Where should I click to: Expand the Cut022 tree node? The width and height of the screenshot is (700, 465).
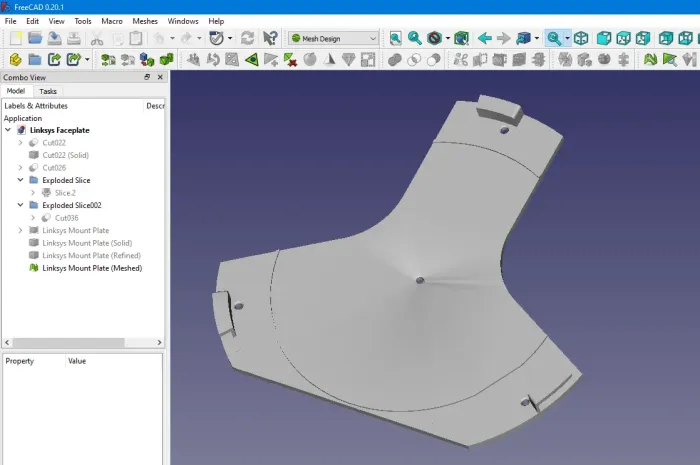point(20,142)
